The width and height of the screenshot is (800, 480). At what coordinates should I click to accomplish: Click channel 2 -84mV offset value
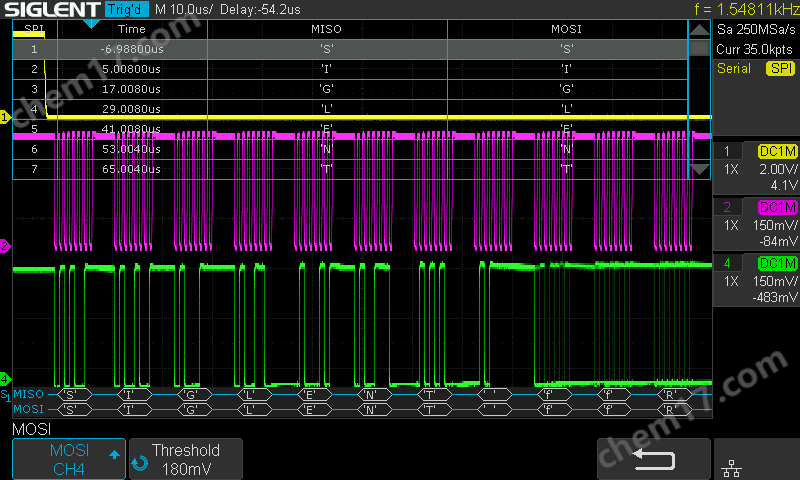pyautogui.click(x=779, y=241)
